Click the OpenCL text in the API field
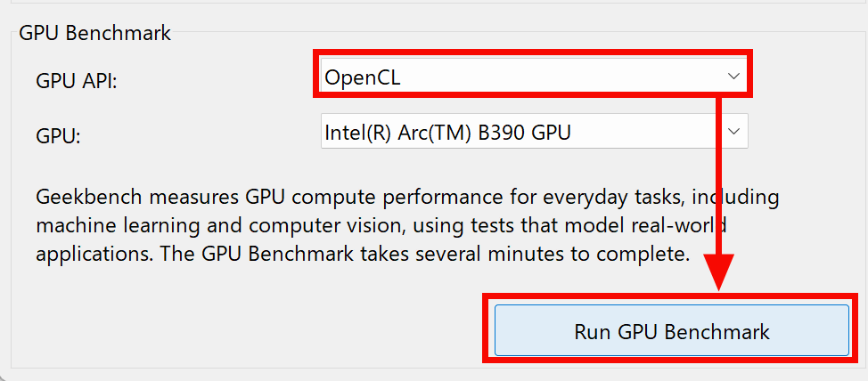 pyautogui.click(x=363, y=77)
